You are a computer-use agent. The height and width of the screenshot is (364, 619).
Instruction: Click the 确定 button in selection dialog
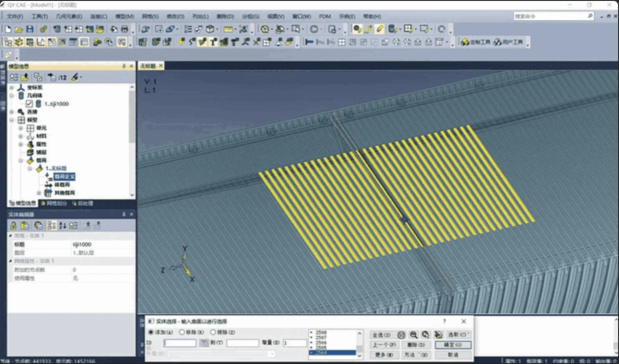(453, 345)
